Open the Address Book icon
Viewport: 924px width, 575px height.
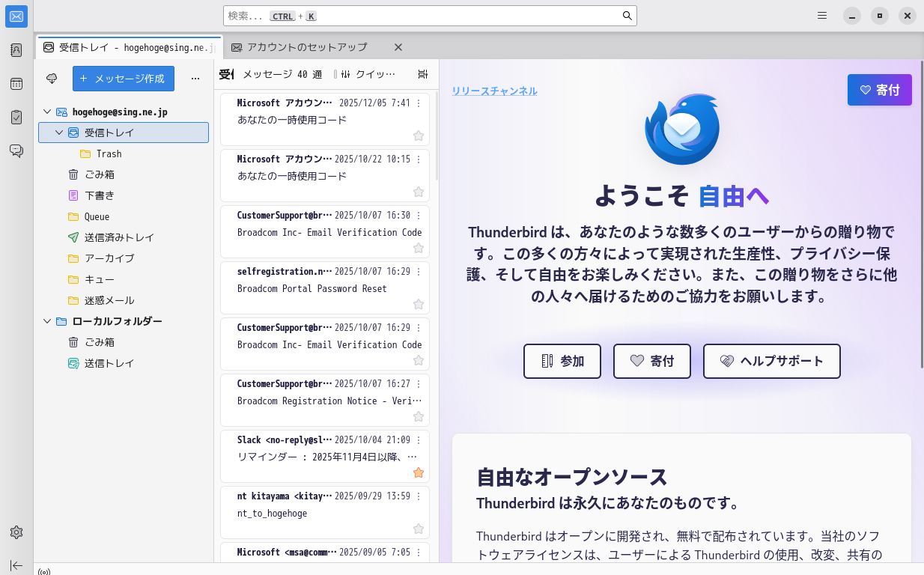click(16, 50)
